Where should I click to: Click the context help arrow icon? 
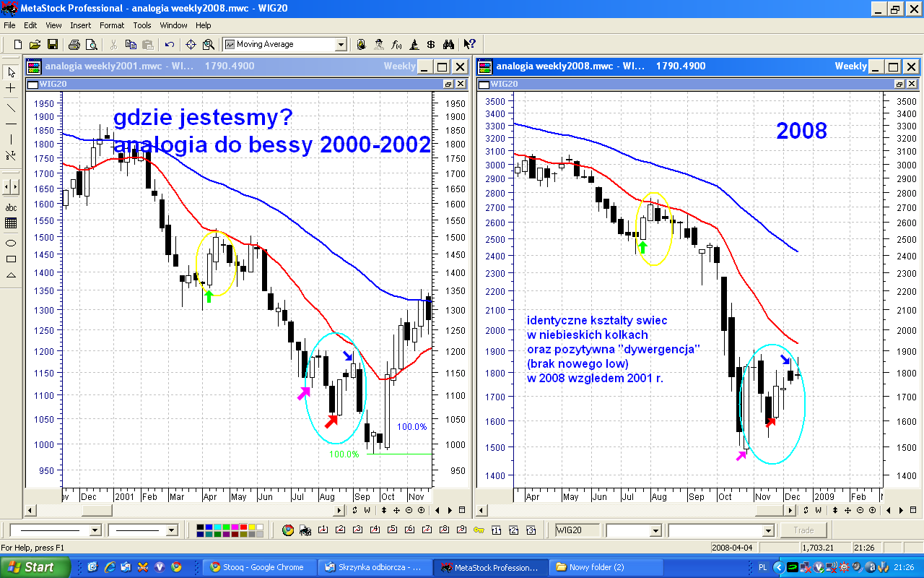469,44
